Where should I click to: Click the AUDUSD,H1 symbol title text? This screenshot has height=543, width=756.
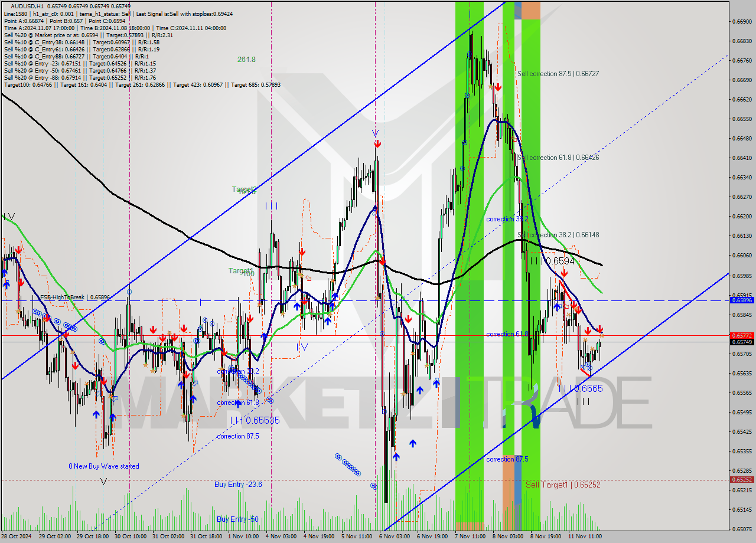(27, 6)
